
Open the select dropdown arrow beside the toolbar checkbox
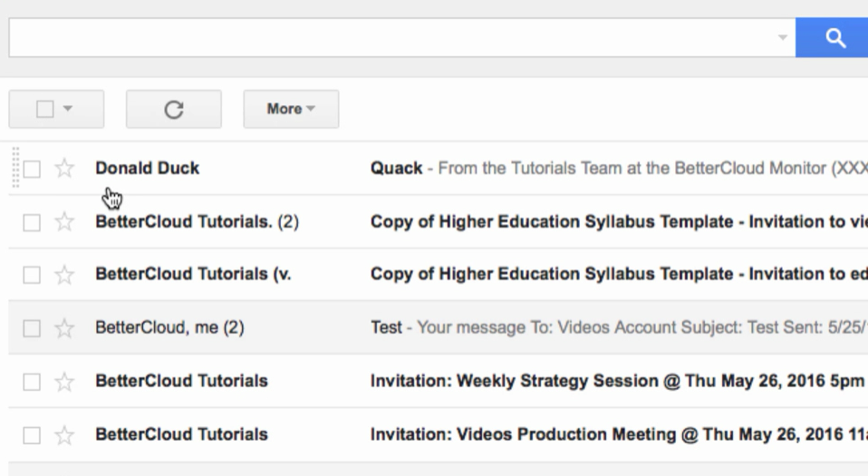point(68,108)
